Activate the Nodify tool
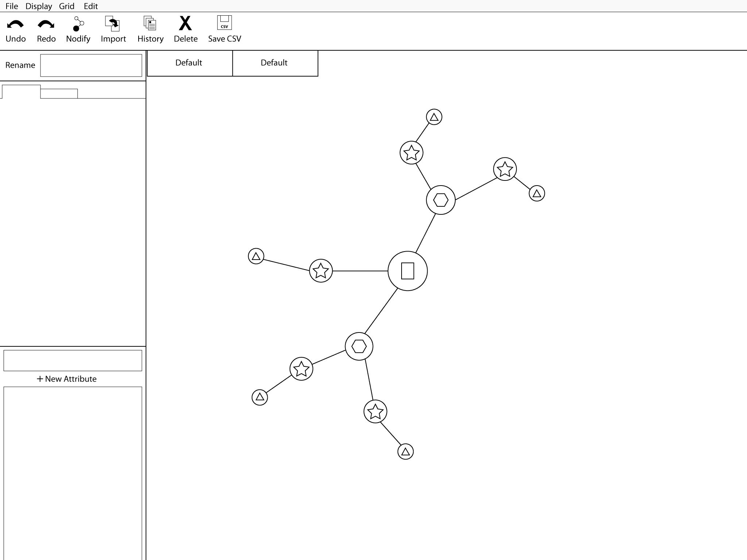The width and height of the screenshot is (747, 560). 77,27
